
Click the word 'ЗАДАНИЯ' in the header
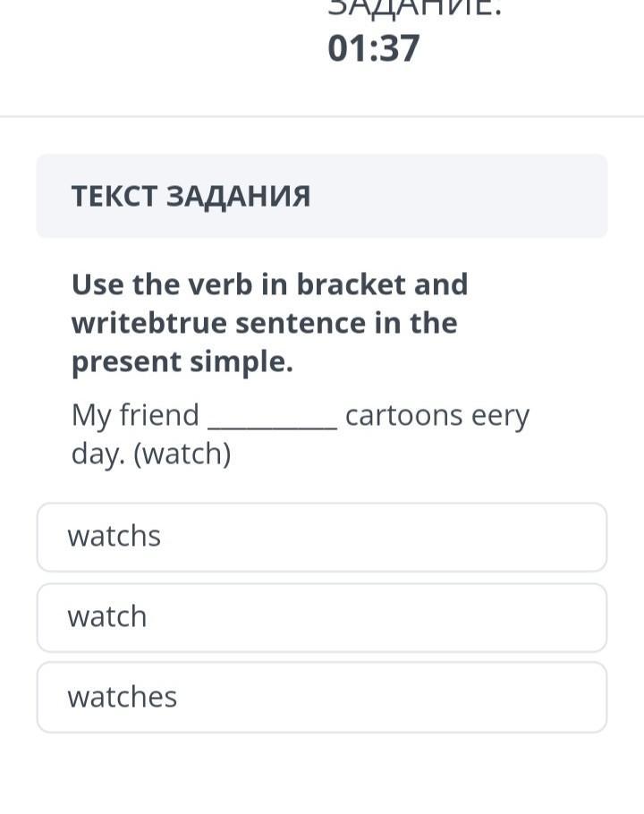click(x=238, y=196)
